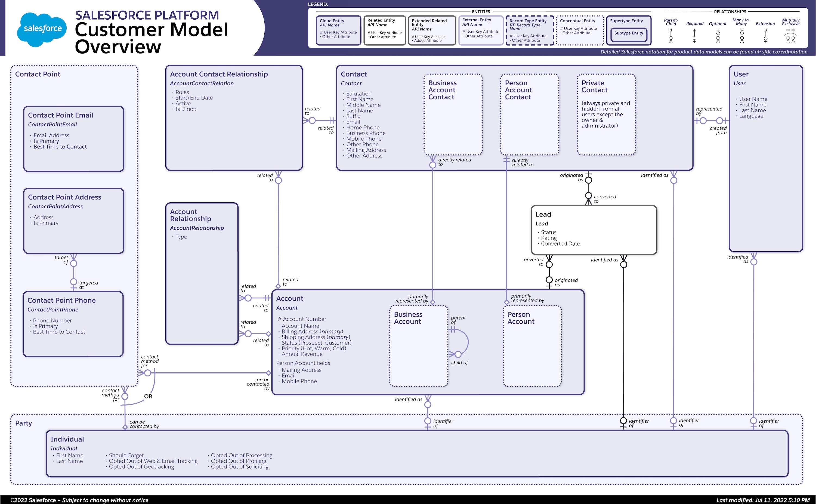This screenshot has height=504, width=816.
Task: Select the Person Account Contact subtype box
Action: [529, 114]
